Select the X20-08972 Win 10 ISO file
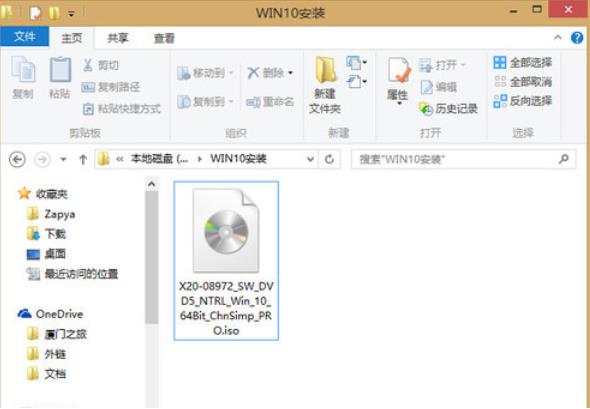This screenshot has height=409, width=590. tap(226, 261)
